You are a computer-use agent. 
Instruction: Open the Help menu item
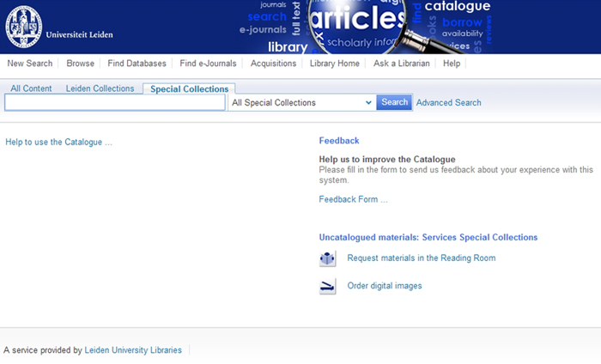click(452, 64)
